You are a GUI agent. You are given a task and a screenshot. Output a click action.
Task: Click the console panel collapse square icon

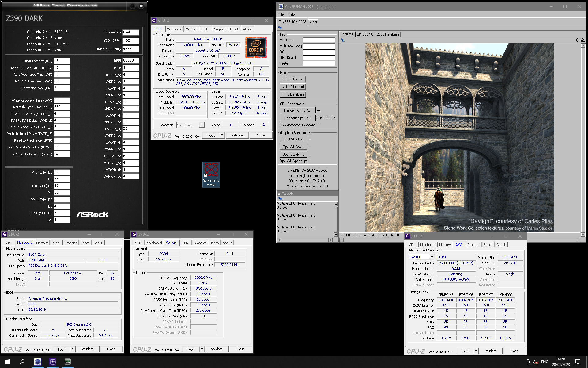279,194
